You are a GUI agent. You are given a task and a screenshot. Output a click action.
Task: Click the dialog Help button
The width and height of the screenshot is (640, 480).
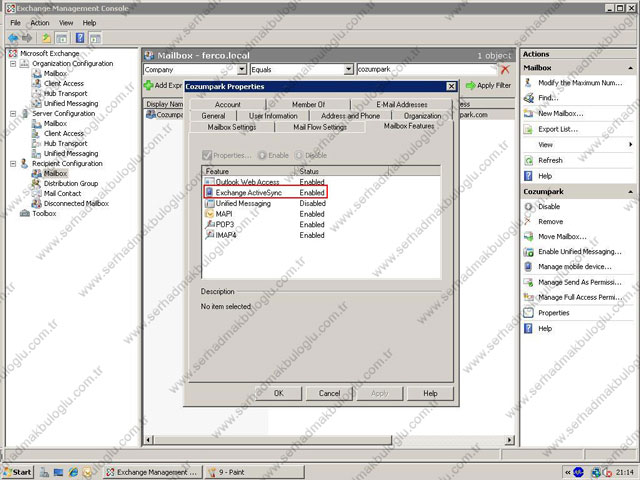(x=430, y=393)
